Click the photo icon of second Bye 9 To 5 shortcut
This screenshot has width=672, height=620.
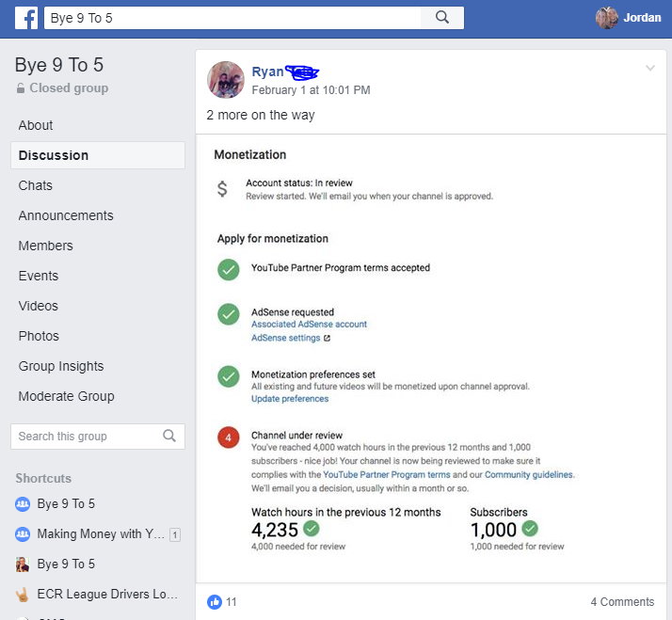coord(23,564)
